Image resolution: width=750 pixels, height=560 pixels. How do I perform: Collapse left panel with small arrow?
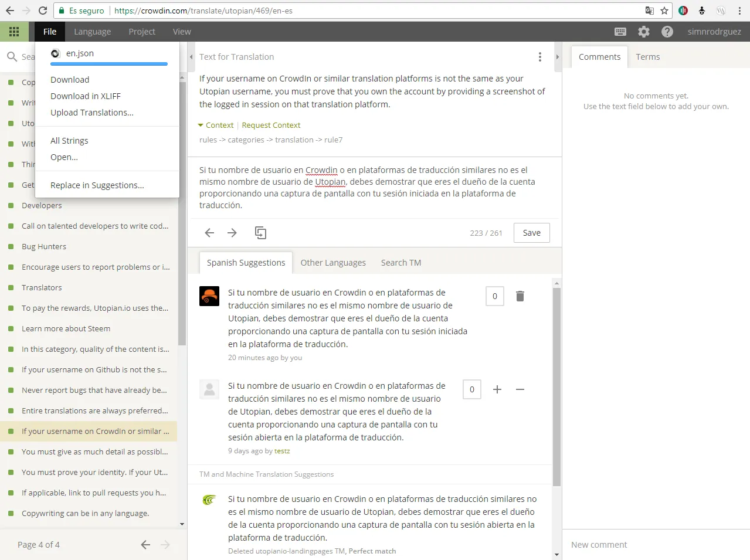click(x=191, y=57)
